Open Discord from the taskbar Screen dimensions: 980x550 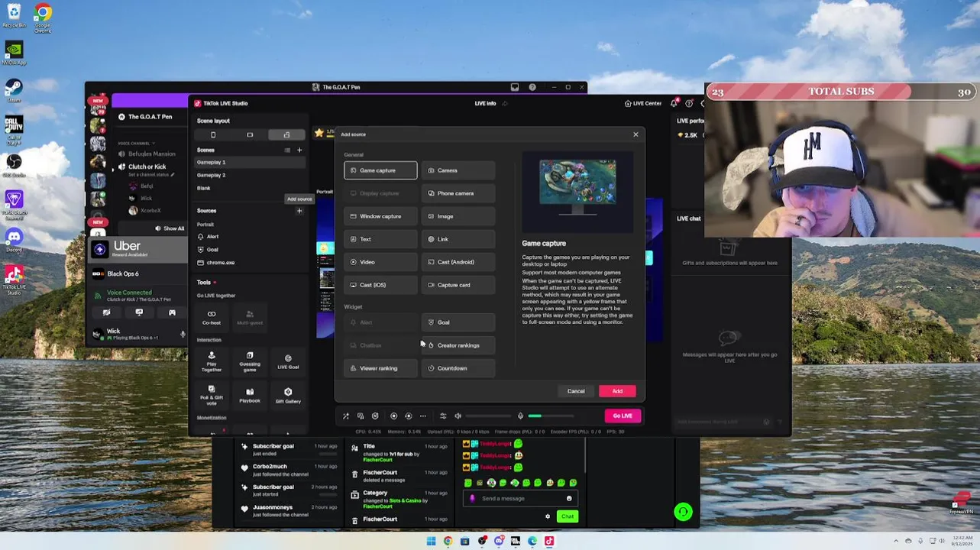coord(499,541)
